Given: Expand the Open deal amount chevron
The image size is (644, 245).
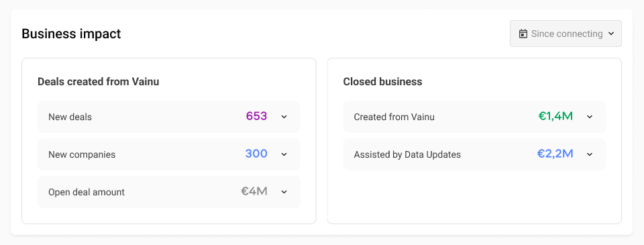Looking at the screenshot, I should coord(284,192).
